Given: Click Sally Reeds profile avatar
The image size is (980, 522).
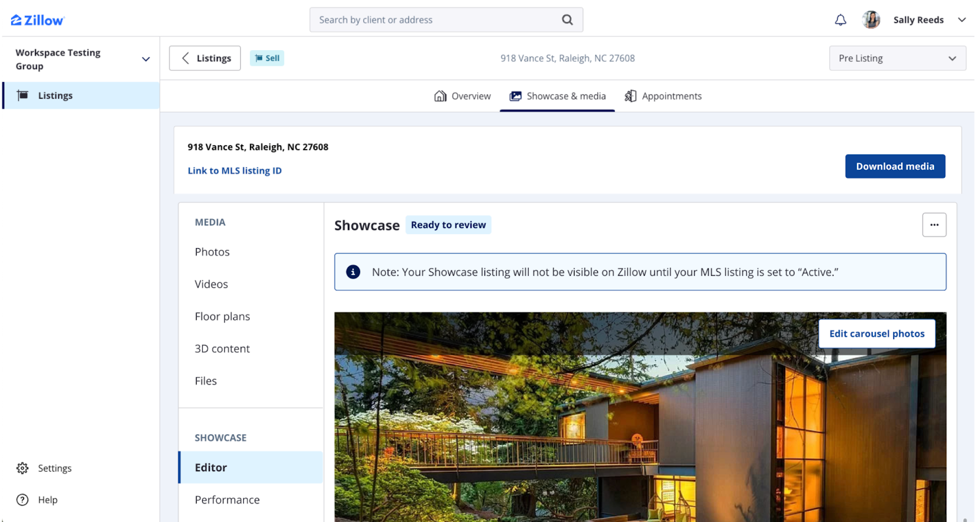Looking at the screenshot, I should pyautogui.click(x=870, y=20).
